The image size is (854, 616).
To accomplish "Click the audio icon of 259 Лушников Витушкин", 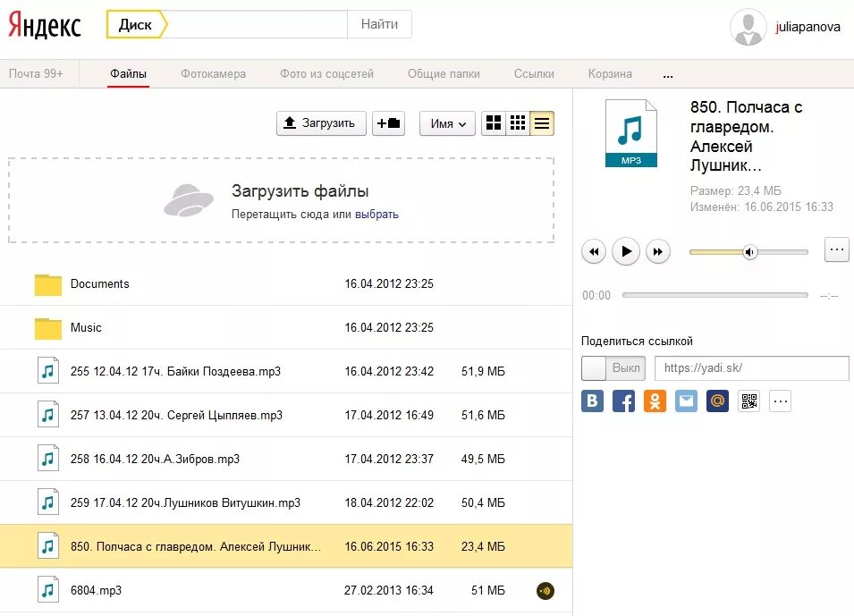I will (x=48, y=502).
